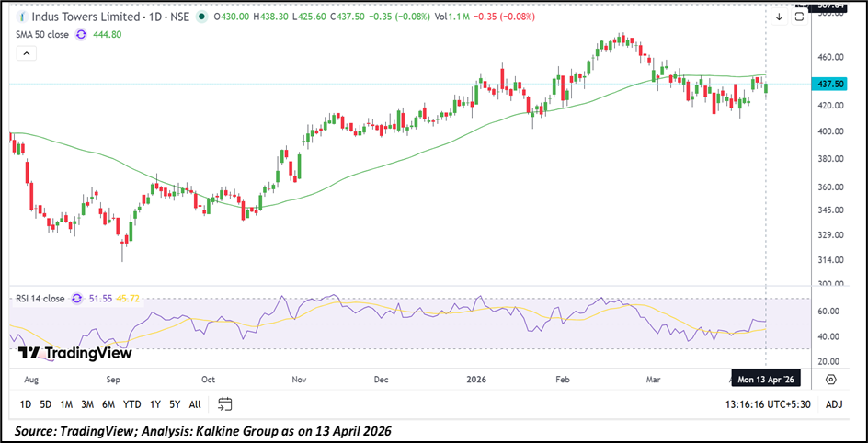Click the Indus Towers symbol logo icon
Image resolution: width=868 pixels, height=443 pixels.
point(22,17)
